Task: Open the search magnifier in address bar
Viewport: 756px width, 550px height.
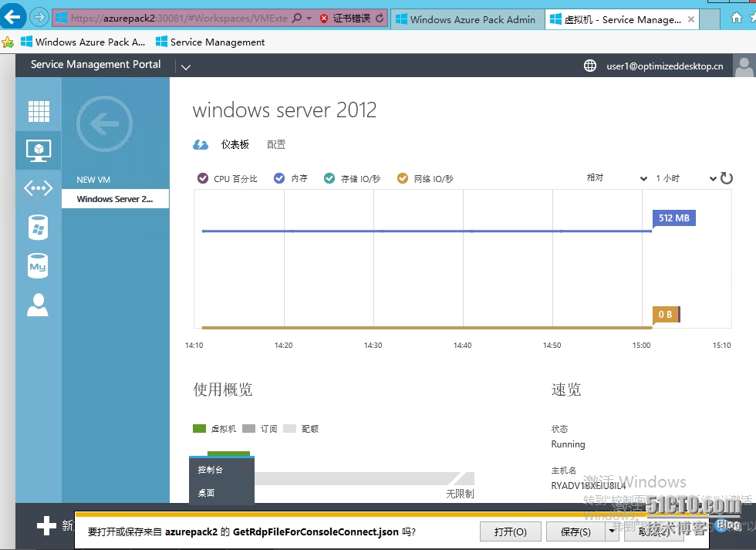Action: [297, 18]
